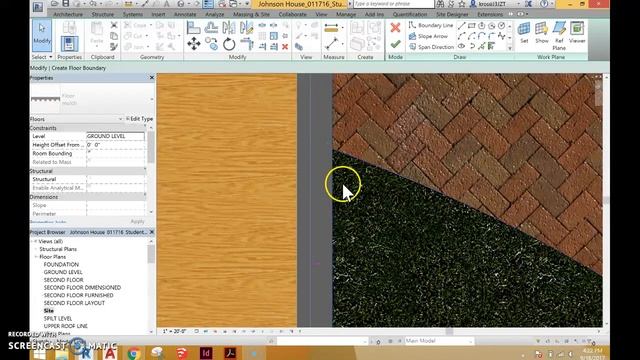Click the Revit application menu button
Image resolution: width=640 pixels, height=360 pixels.
[38, 6]
